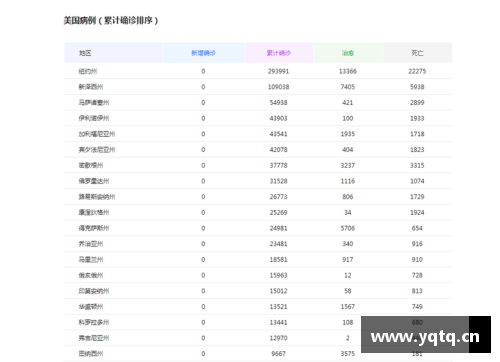Select the 乔治亚州 row name
The height and width of the screenshot is (362, 500).
tap(91, 244)
